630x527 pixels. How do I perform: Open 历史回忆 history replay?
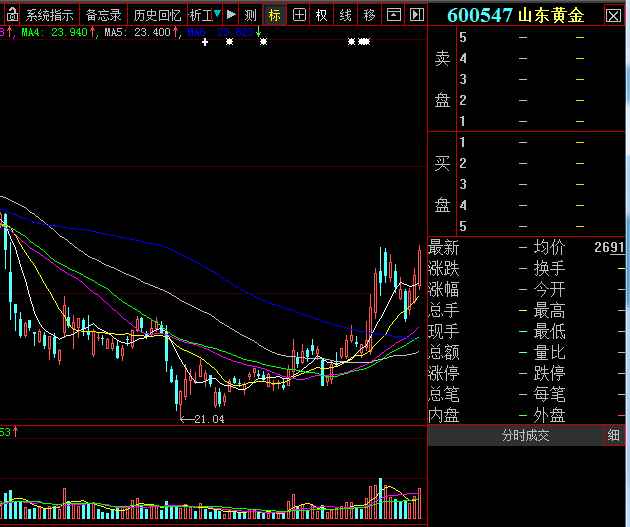pos(157,15)
